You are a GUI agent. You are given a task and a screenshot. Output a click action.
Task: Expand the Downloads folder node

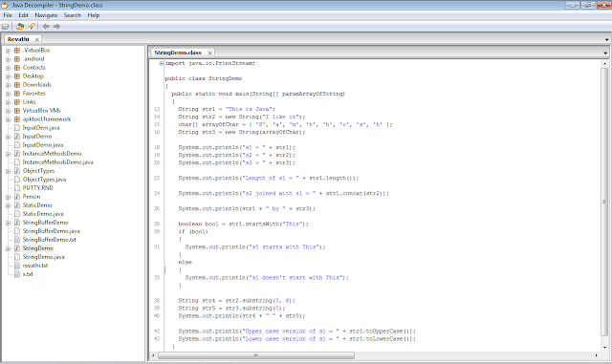pos(8,85)
